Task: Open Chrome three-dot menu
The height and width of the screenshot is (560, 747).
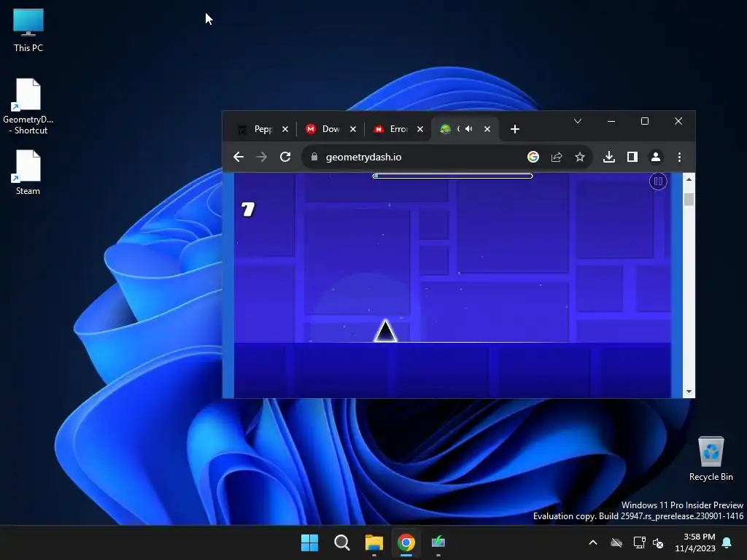Action: click(x=679, y=157)
